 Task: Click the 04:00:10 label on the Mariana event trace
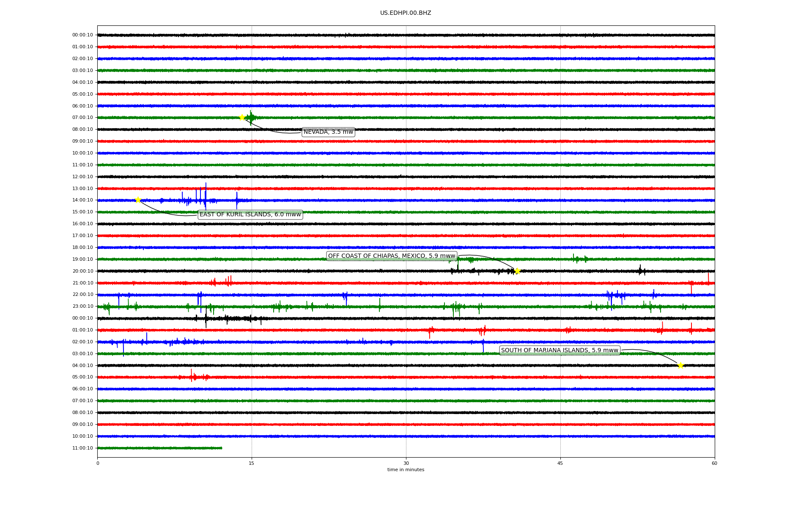pyautogui.click(x=82, y=365)
